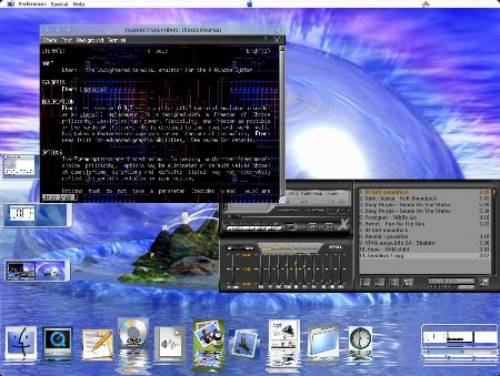
Task: Open the Special menu in the top bar
Action: click(59, 4)
